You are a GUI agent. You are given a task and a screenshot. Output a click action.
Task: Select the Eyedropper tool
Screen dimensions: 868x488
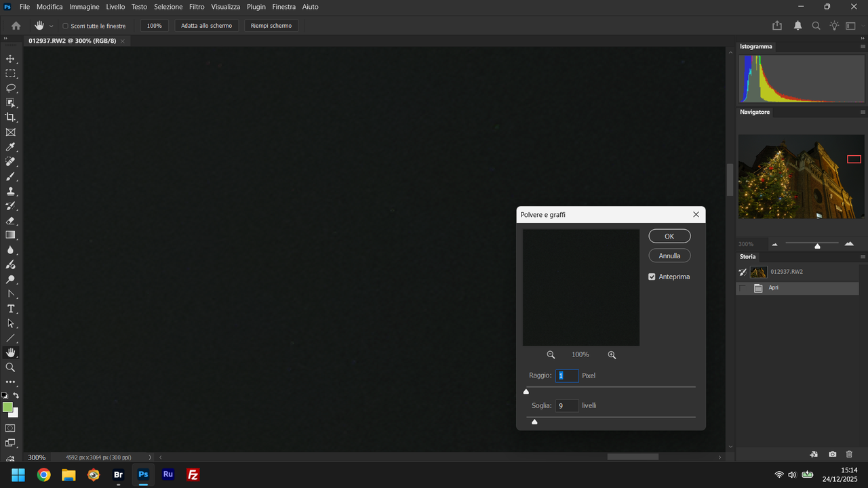coord(10,147)
